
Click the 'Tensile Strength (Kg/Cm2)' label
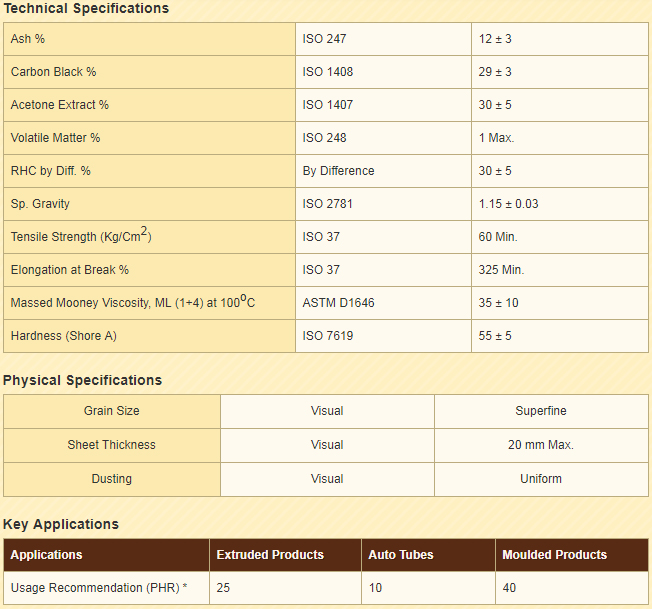(81, 235)
